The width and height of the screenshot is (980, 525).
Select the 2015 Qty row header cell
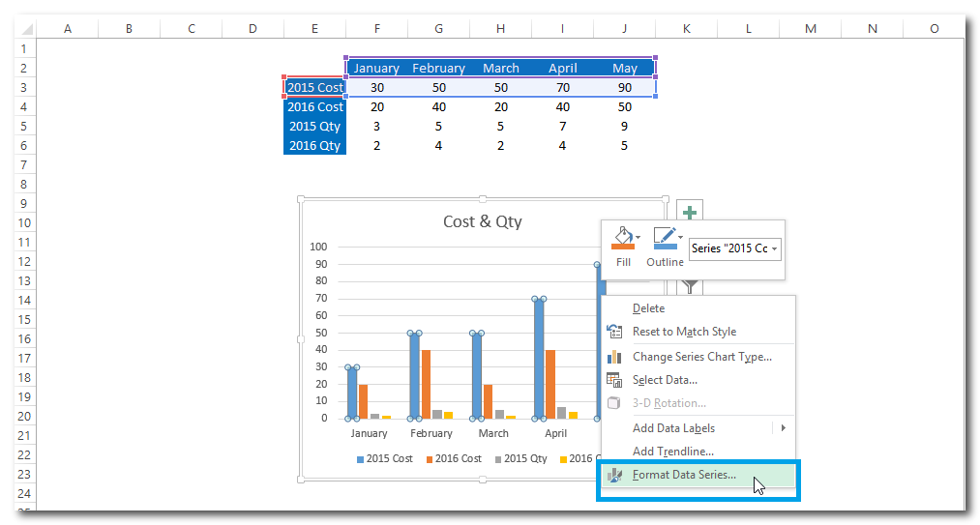[x=315, y=126]
